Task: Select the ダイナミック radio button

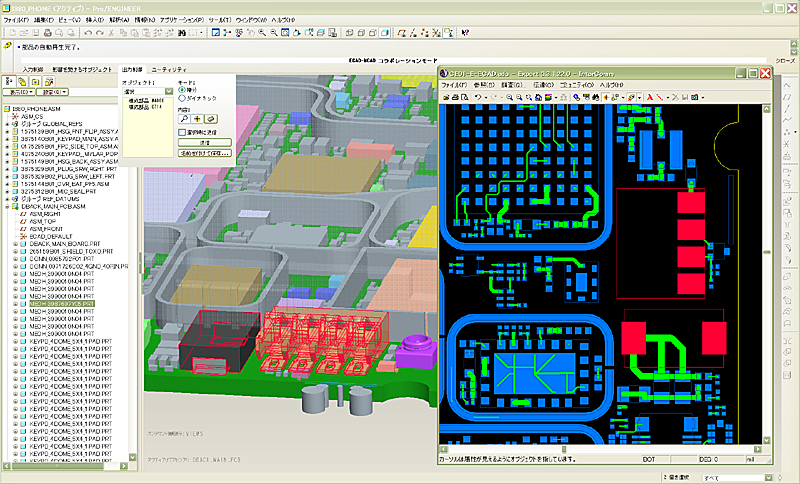Action: point(180,98)
